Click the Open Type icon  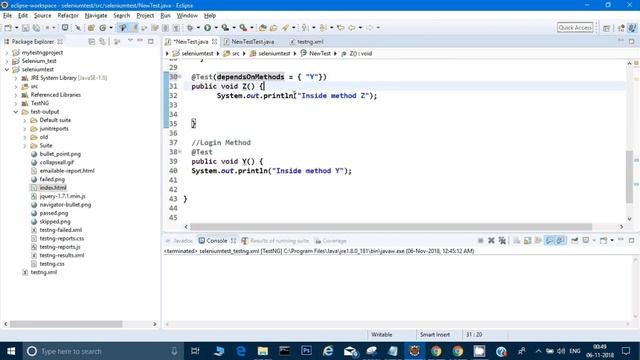(x=262, y=28)
